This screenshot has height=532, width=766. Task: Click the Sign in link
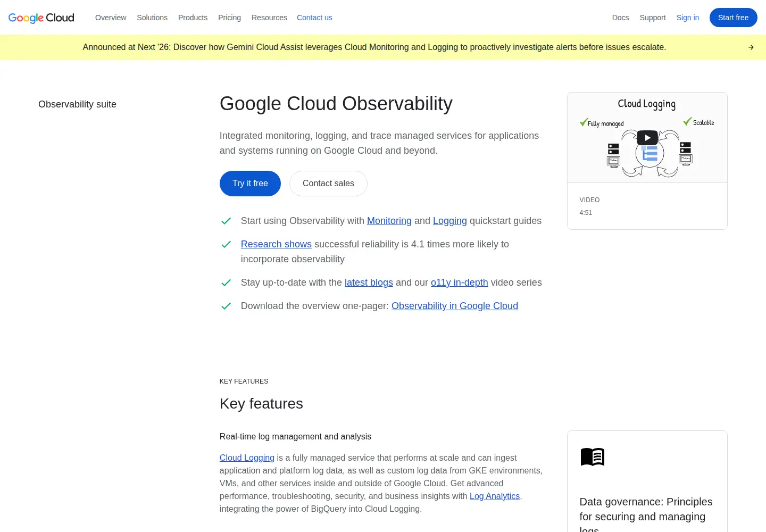point(688,18)
